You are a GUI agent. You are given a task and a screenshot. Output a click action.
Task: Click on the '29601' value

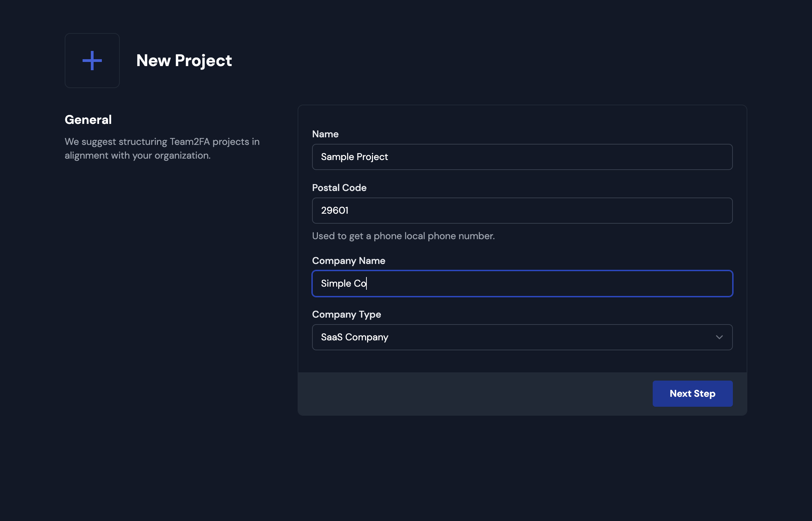pos(334,211)
